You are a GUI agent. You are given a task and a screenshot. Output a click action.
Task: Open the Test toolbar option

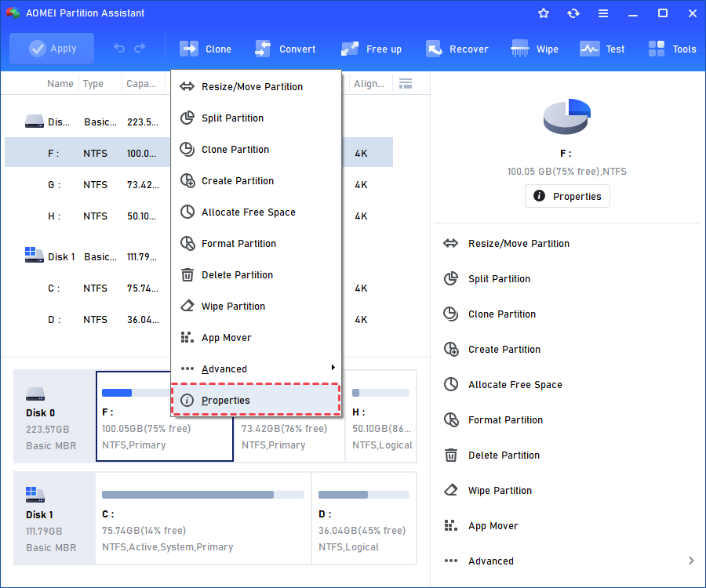602,49
